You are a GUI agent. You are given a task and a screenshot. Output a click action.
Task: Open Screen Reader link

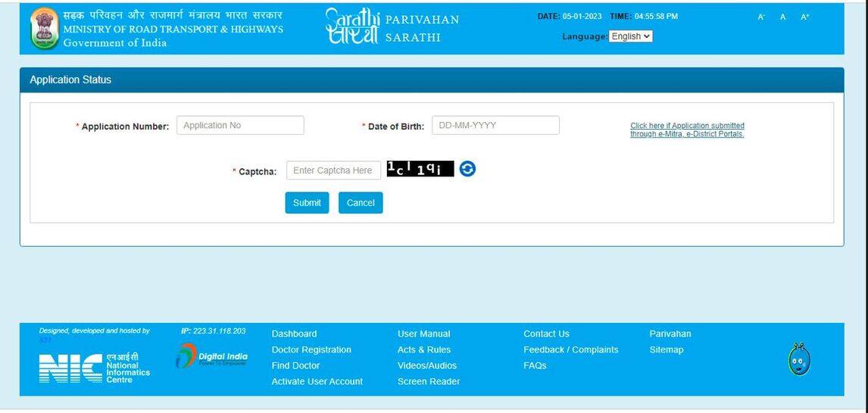click(x=429, y=381)
